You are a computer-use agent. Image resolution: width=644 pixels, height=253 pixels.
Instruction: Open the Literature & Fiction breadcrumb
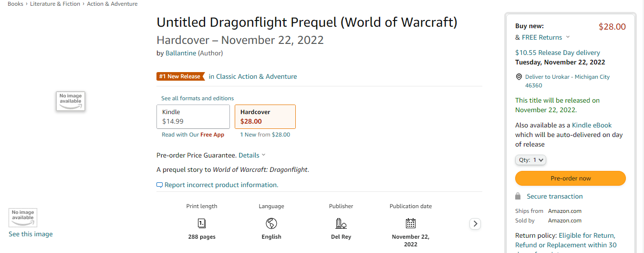(x=55, y=4)
